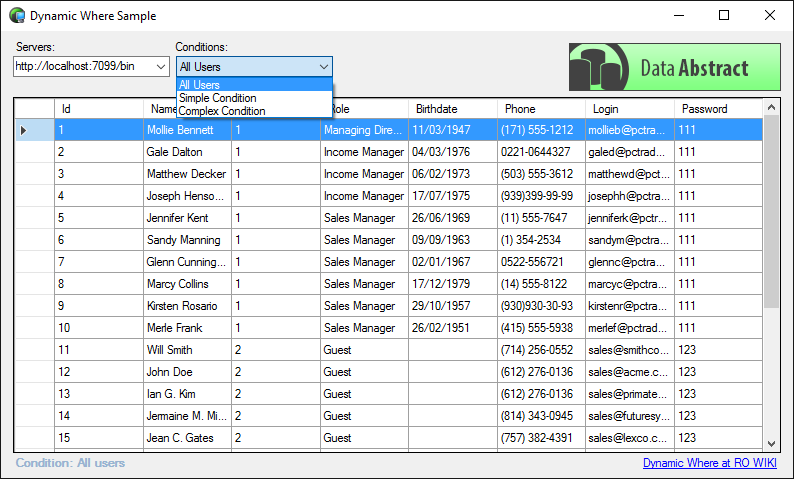
Task: Select the Will Smith name cell
Action: tap(187, 350)
